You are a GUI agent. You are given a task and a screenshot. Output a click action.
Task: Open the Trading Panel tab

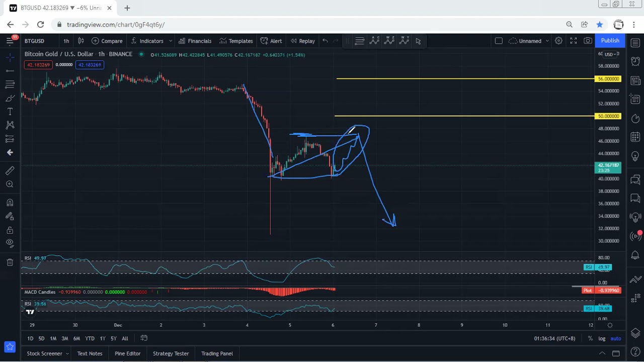pos(217,353)
